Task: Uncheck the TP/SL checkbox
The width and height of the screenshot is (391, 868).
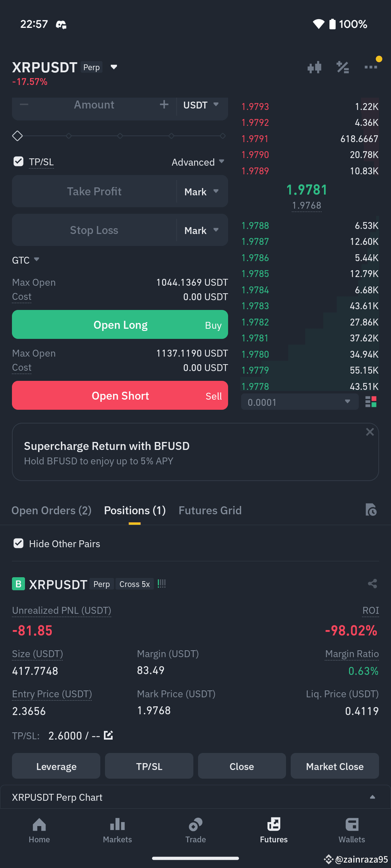Action: (x=18, y=161)
